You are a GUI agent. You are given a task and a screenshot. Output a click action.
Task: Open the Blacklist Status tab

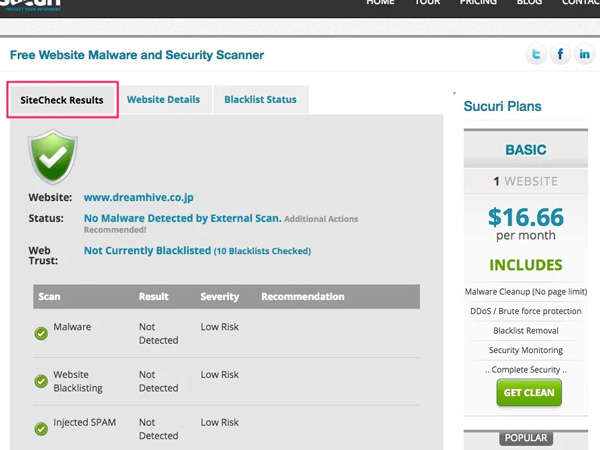click(x=260, y=100)
